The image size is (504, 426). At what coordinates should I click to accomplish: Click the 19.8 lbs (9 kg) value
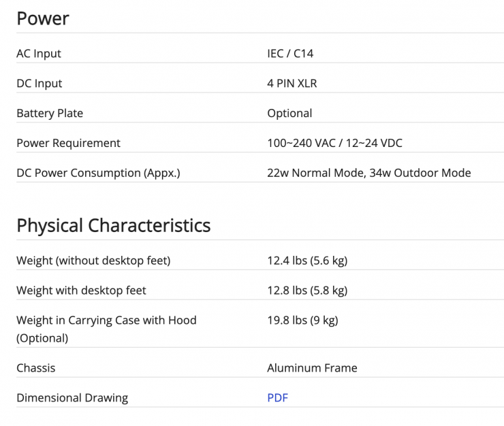(x=302, y=321)
